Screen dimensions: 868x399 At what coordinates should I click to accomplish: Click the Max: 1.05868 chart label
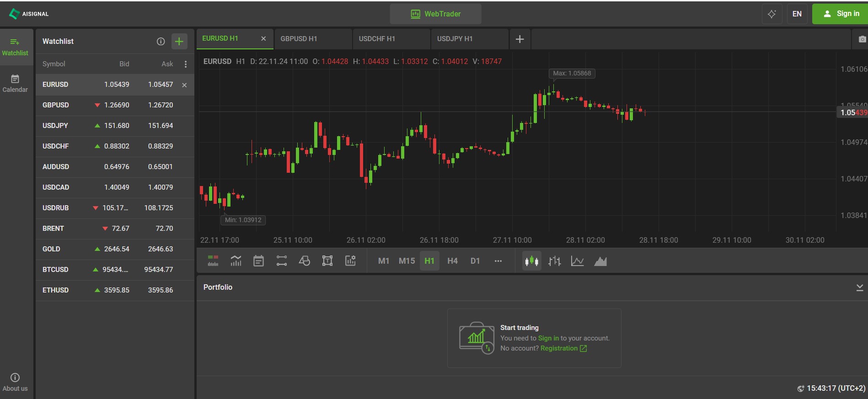click(572, 73)
